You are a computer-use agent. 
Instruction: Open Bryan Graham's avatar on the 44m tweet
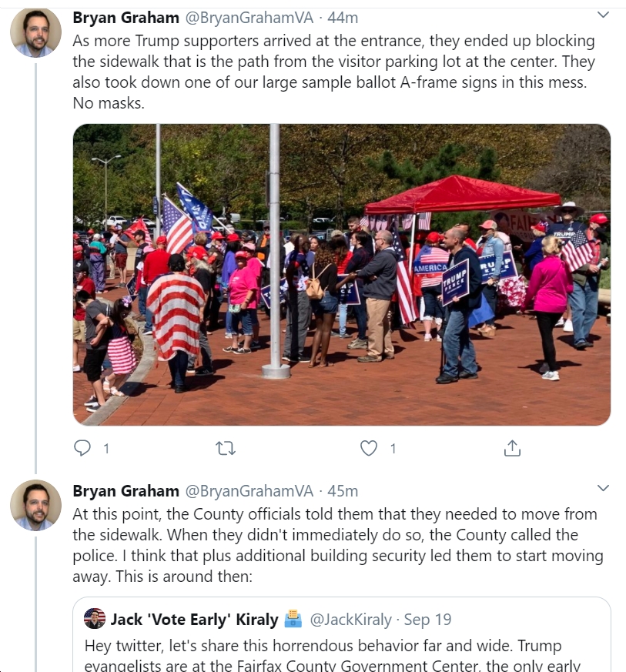(35, 32)
